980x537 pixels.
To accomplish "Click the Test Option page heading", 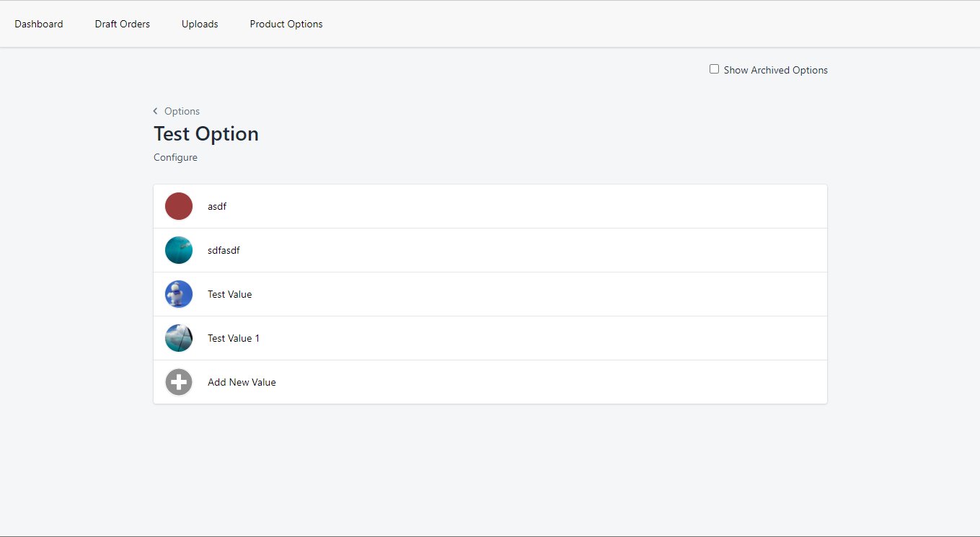I will tap(206, 134).
